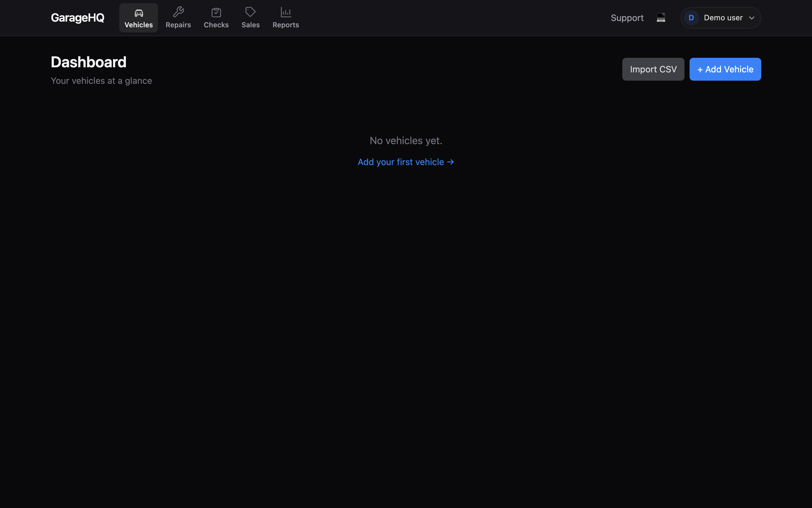Image resolution: width=812 pixels, height=508 pixels.
Task: Click the Repairs wrench icon
Action: click(x=178, y=12)
